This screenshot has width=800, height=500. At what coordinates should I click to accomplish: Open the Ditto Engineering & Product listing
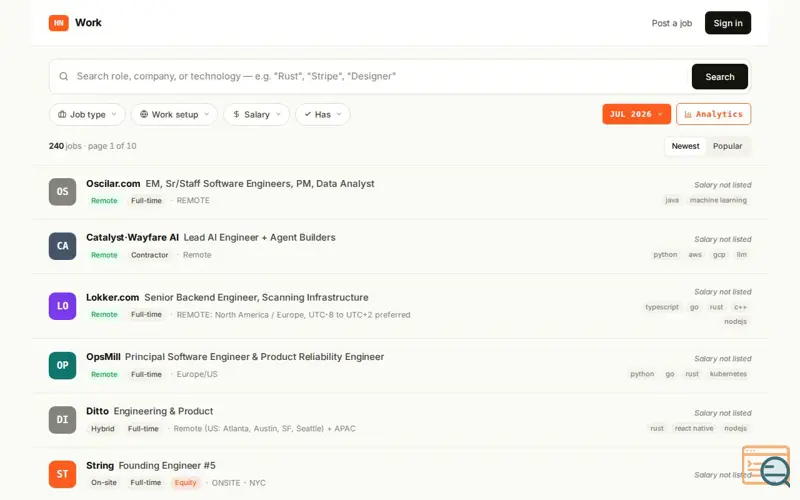point(163,411)
